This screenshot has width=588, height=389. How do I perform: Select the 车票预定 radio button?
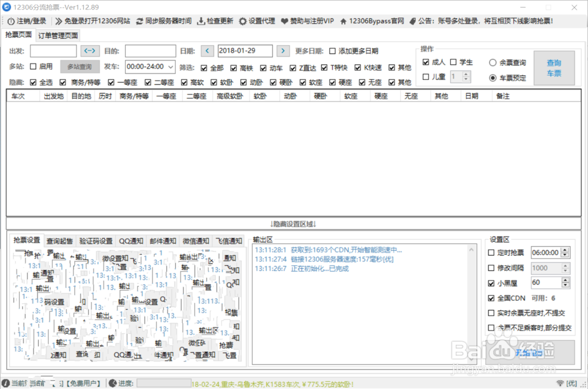(x=493, y=78)
